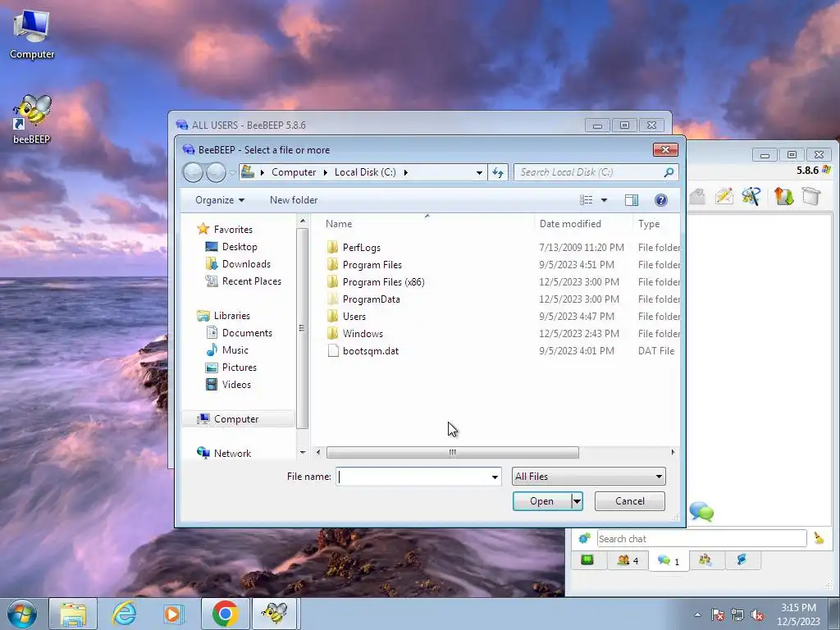Select Libraries in navigation pane
This screenshot has width=840, height=630.
232,316
